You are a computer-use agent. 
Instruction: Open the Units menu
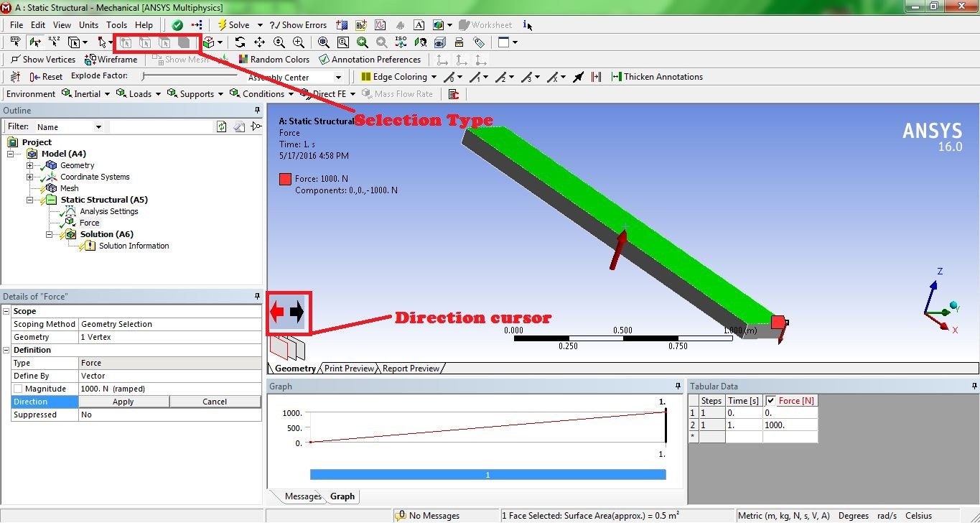click(88, 24)
